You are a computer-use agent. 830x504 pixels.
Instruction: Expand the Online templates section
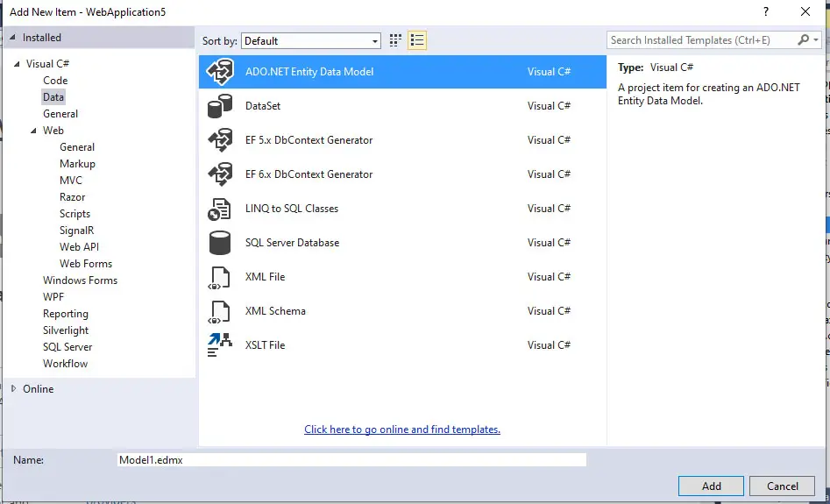point(12,389)
